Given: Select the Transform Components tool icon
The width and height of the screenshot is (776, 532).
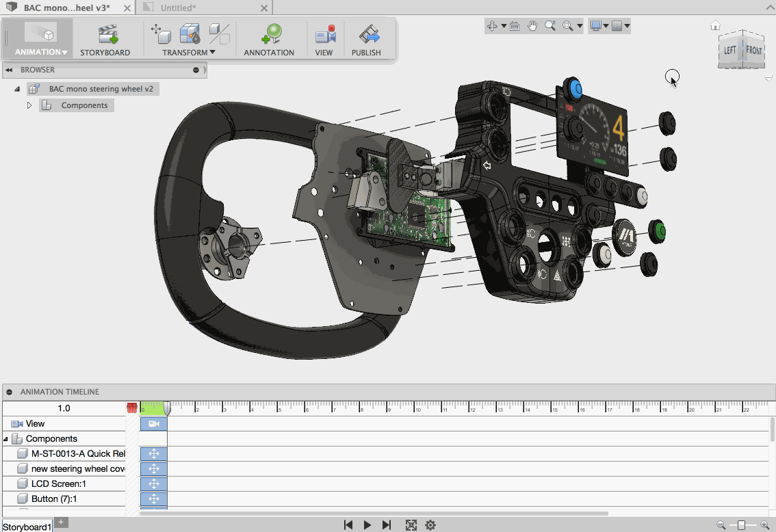Looking at the screenshot, I should click(160, 34).
